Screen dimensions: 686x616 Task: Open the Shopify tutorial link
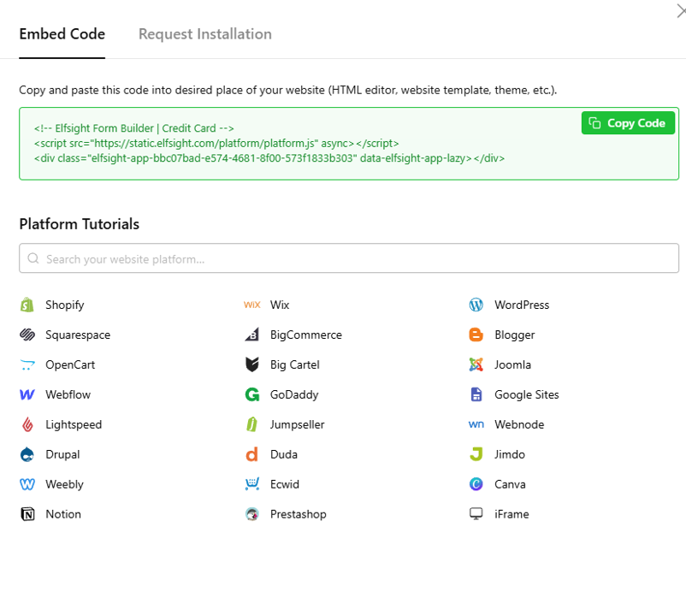[x=65, y=305]
